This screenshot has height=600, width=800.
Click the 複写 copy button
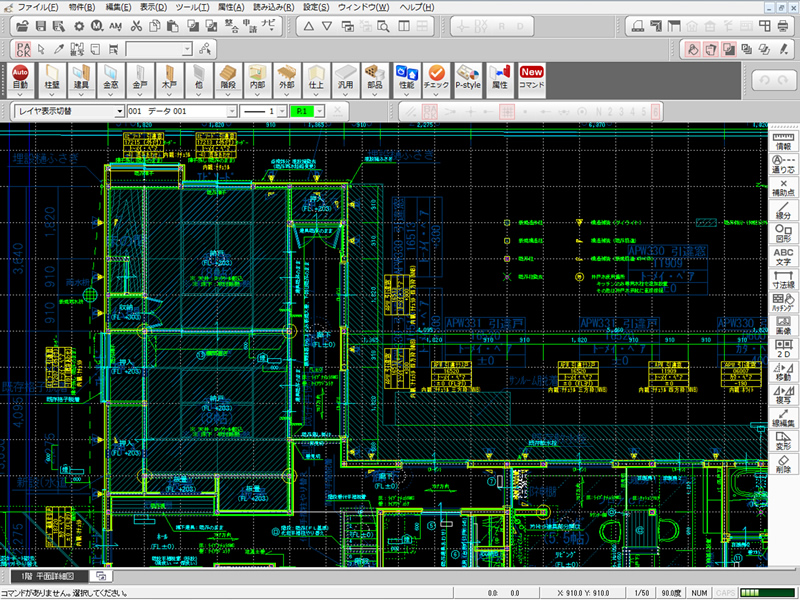click(x=783, y=395)
